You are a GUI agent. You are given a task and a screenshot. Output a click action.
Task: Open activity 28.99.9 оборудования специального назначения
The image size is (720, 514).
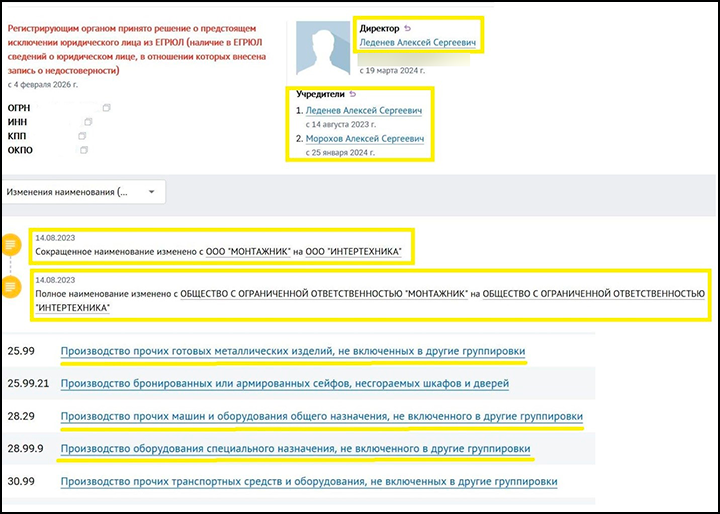coord(295,449)
